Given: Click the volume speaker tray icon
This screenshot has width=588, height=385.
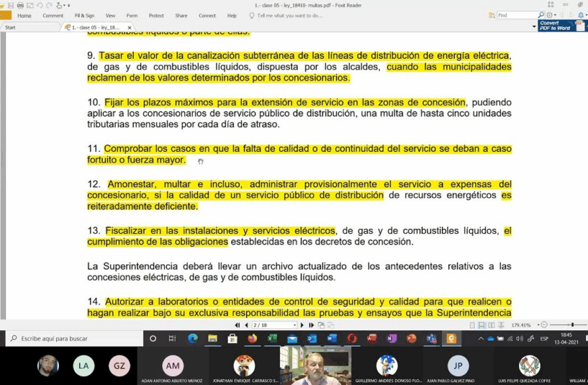Looking at the screenshot, I should click(x=519, y=338).
